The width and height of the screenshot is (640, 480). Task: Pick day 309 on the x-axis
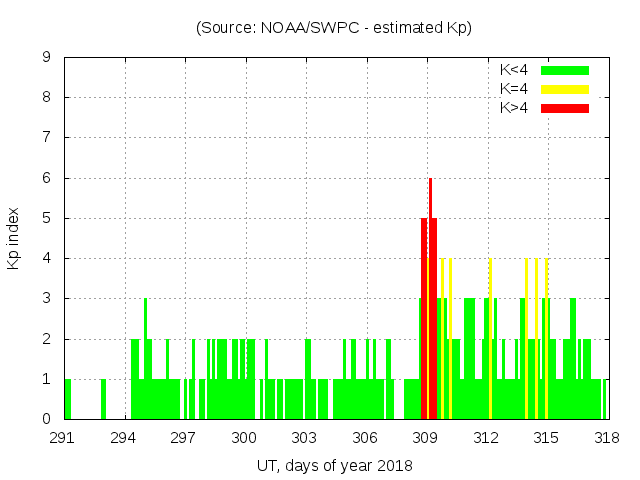coord(426,438)
